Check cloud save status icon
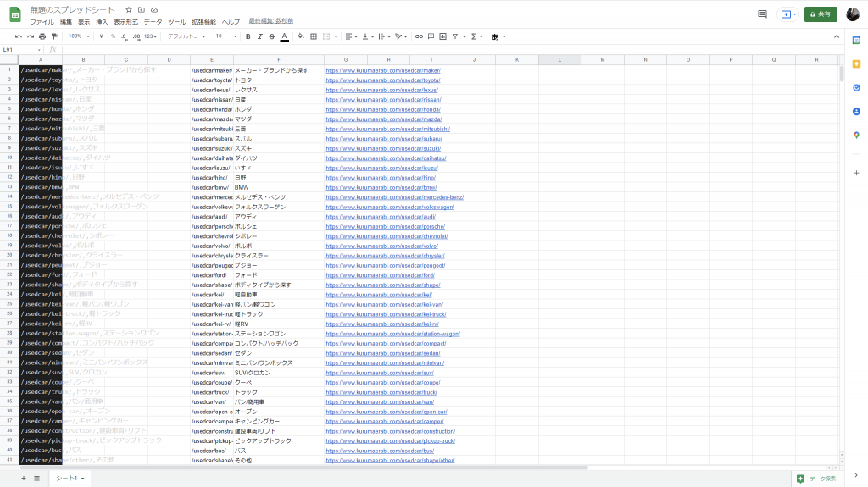The height and width of the screenshot is (487, 868). [x=154, y=10]
